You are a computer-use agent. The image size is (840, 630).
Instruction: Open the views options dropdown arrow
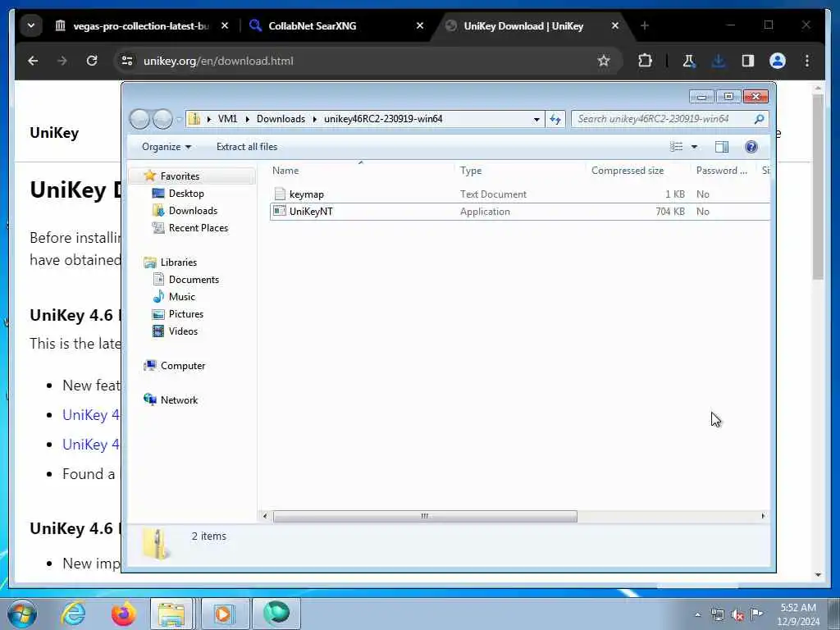coord(694,147)
